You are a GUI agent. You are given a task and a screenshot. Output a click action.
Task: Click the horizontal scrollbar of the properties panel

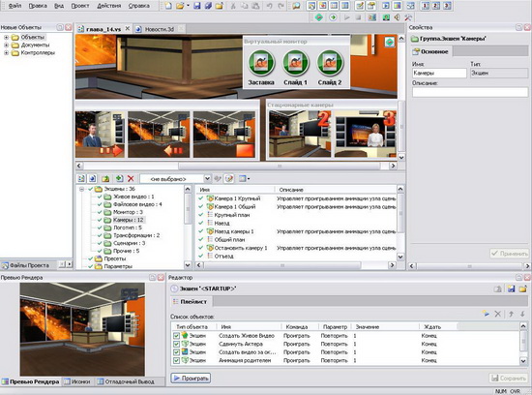[x=469, y=266]
